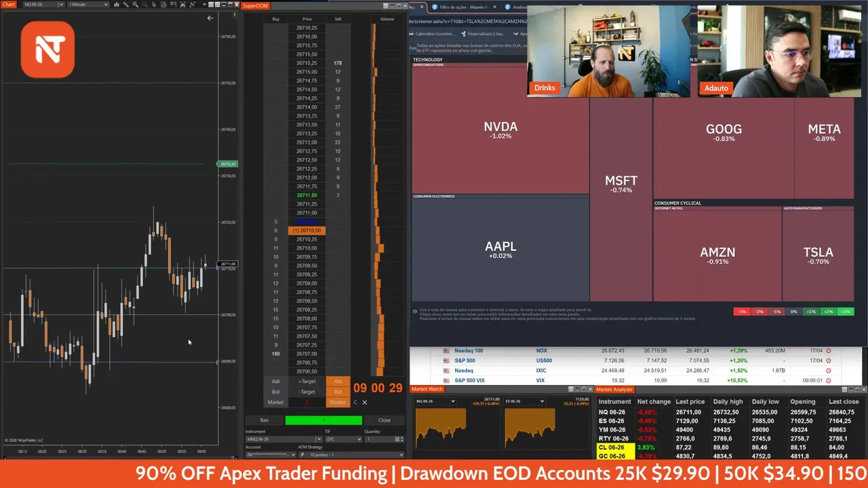Select +3% legend color swatch
868x488 pixels.
point(846,312)
